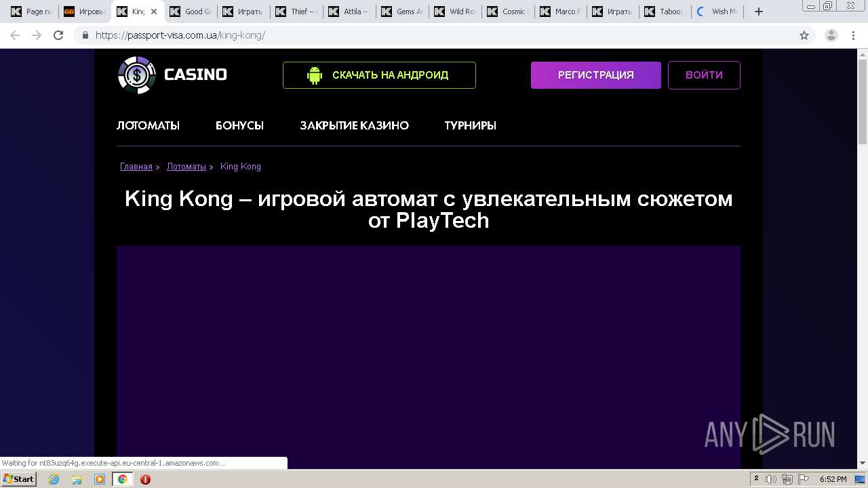Click the King Kong breadcrumb text
Screen dimensions: 868x488
pyautogui.click(x=241, y=167)
